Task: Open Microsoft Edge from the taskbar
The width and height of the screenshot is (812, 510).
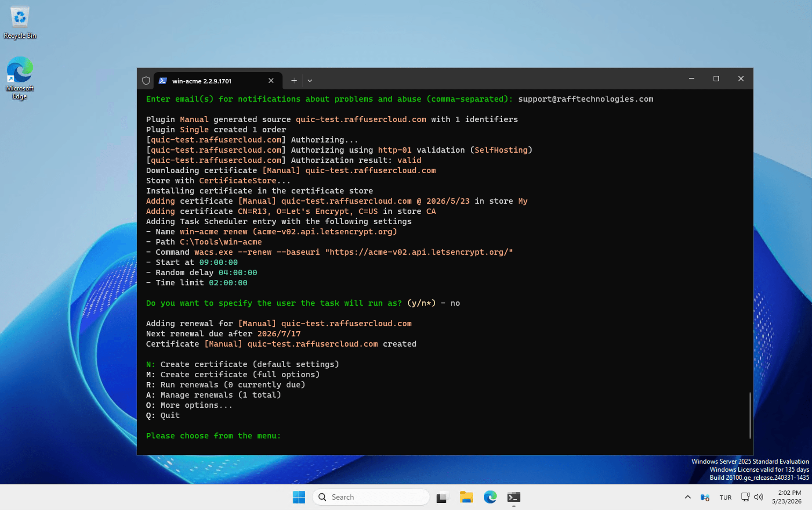Action: coord(490,497)
